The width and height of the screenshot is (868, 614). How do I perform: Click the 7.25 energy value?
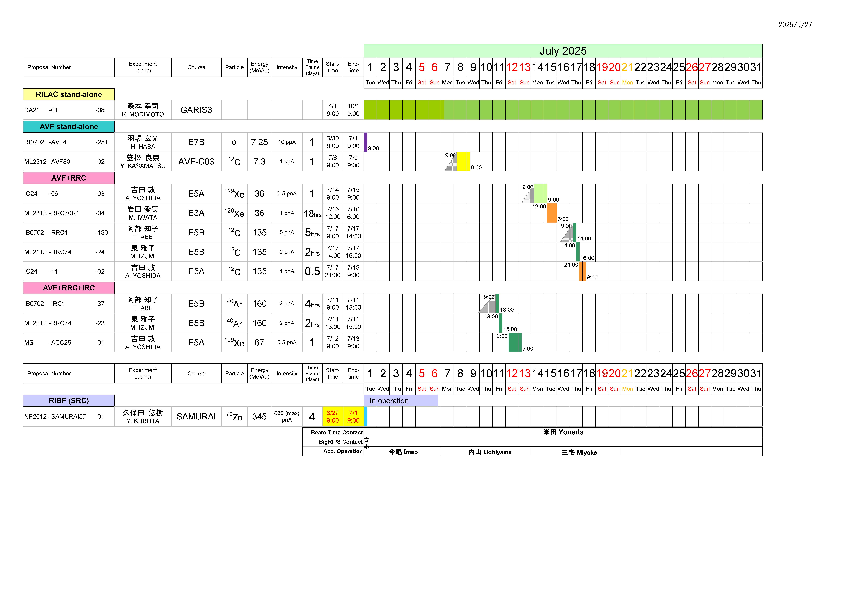click(x=259, y=142)
